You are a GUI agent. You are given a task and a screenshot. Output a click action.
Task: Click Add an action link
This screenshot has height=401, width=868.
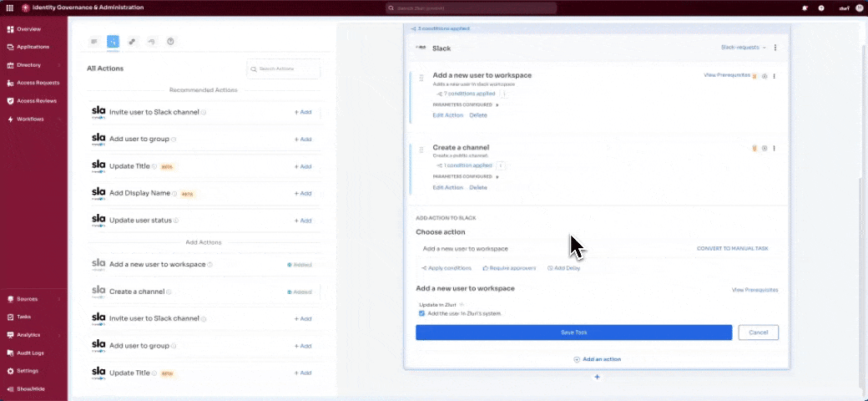click(597, 359)
